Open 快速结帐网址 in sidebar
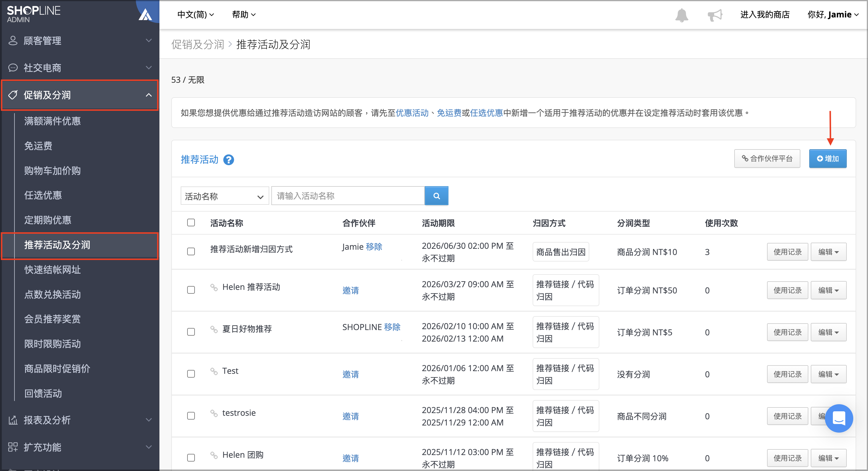 tap(52, 269)
